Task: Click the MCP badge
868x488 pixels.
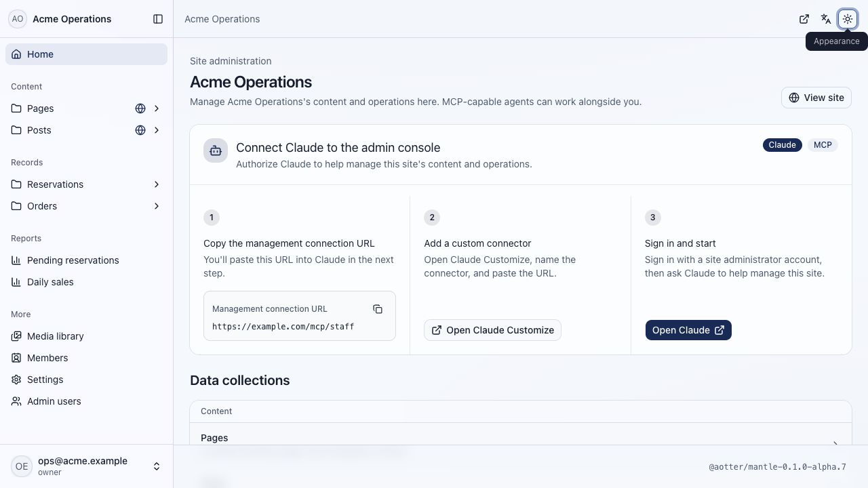Action: point(823,145)
